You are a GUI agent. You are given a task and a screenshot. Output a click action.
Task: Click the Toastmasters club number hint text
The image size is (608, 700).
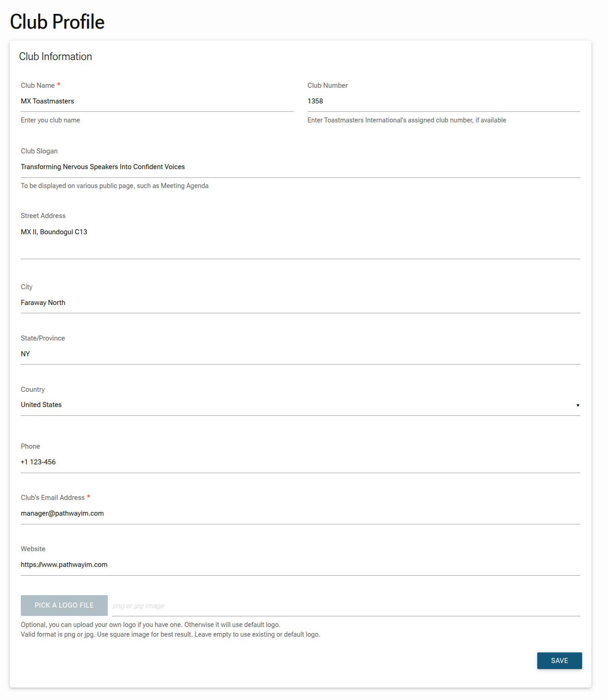[x=406, y=120]
